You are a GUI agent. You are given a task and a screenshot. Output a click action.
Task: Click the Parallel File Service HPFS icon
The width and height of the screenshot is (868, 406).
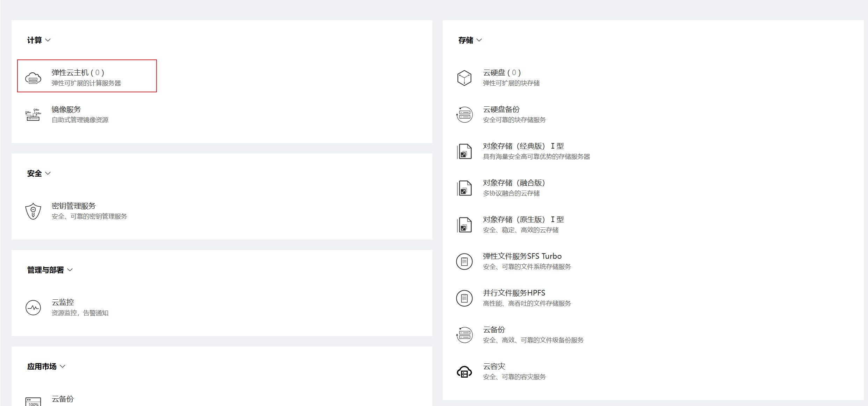pyautogui.click(x=464, y=298)
